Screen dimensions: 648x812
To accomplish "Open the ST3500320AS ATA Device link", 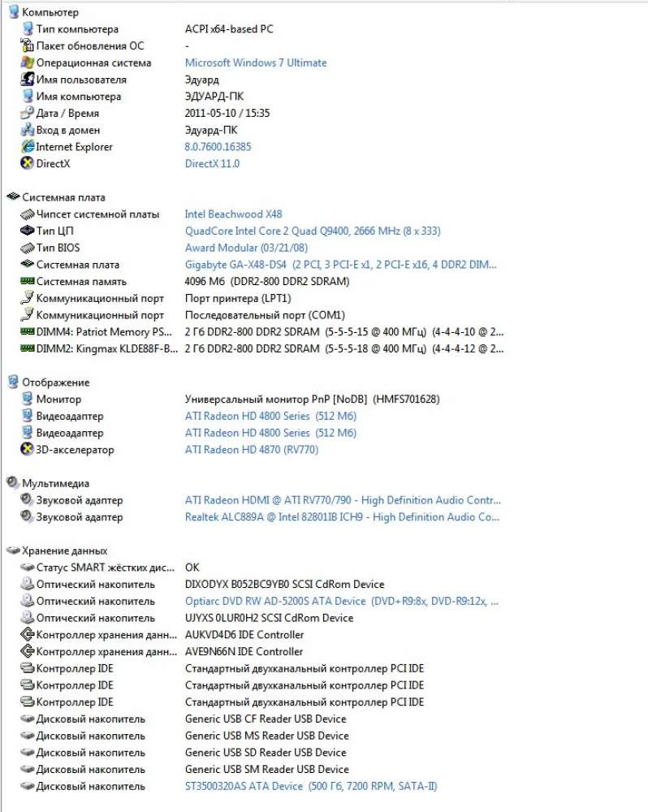I will (311, 786).
